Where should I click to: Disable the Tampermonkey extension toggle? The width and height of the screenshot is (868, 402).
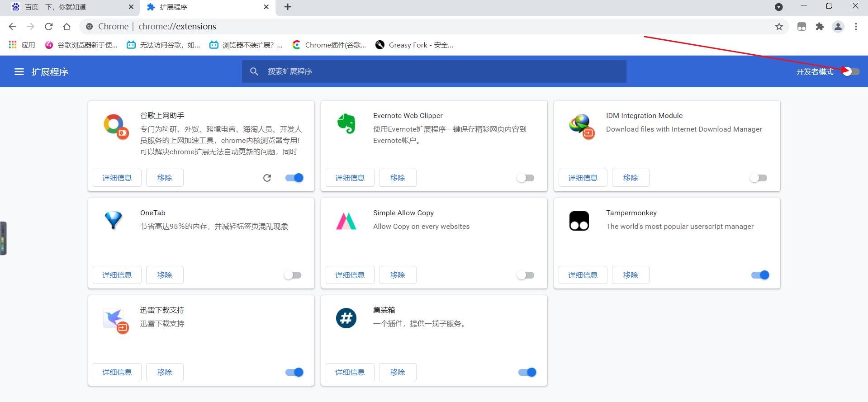(x=760, y=275)
